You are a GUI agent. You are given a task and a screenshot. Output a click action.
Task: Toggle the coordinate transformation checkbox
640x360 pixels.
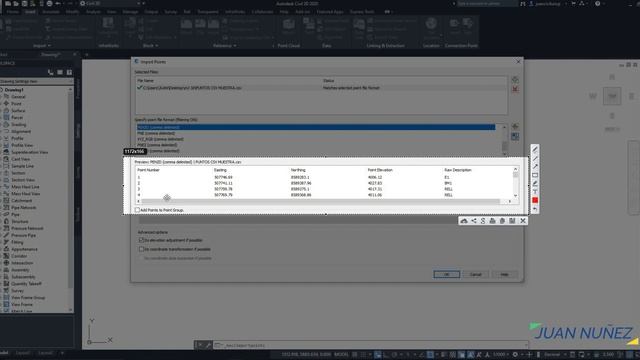tap(141, 249)
